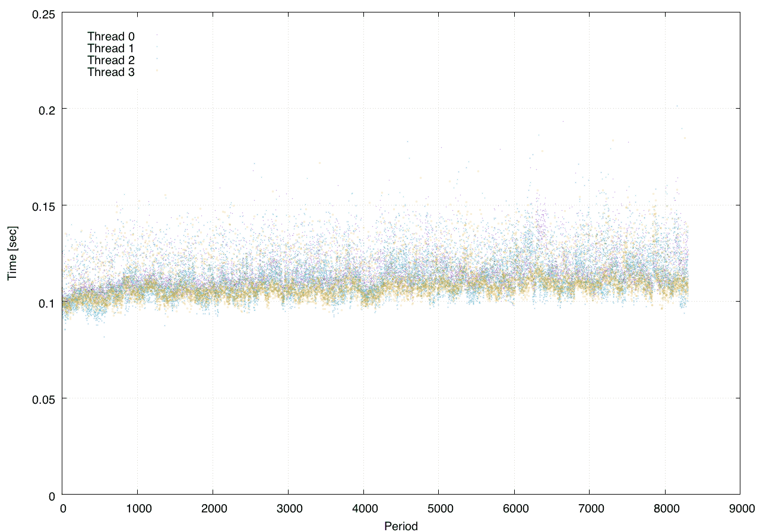
Task: Click the 0.05 y-axis tick label
Action: [x=43, y=399]
